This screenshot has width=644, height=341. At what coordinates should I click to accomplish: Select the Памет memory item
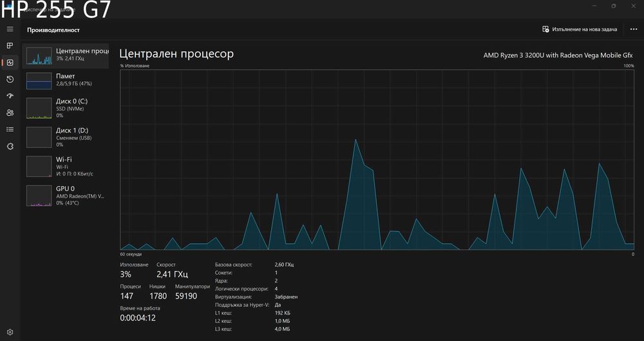click(x=66, y=80)
